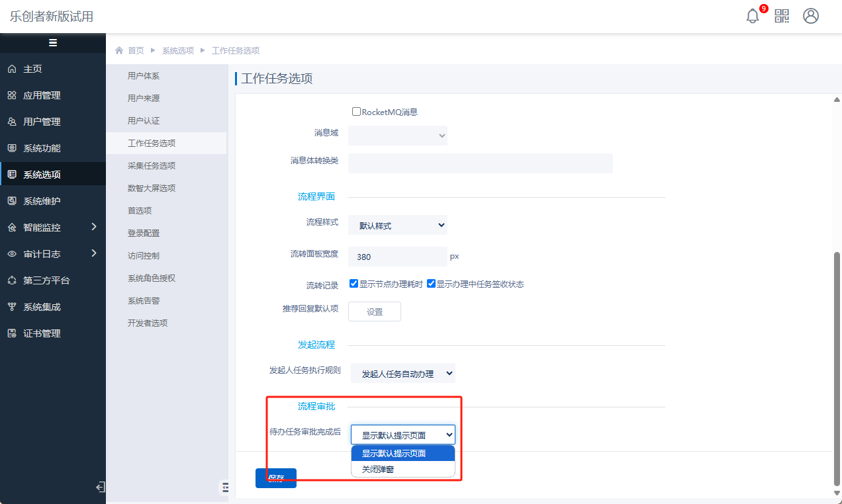Uncheck 显示节点办理耗时 checkbox
Image resolution: width=842 pixels, height=504 pixels.
pos(353,284)
